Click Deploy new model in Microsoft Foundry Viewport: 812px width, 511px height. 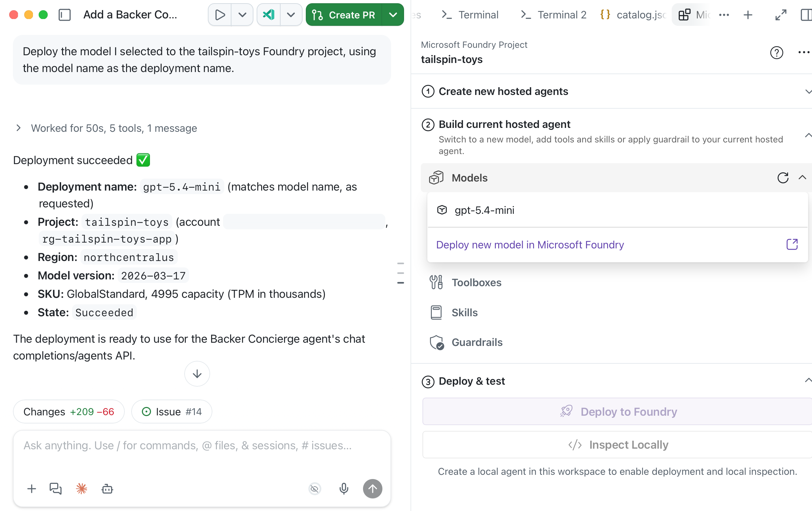pyautogui.click(x=530, y=245)
